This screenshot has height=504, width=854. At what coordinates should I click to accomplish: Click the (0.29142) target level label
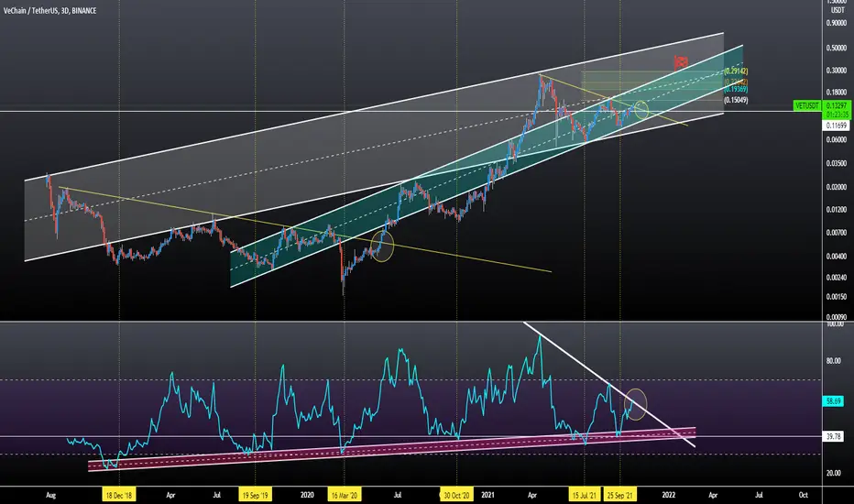click(x=736, y=71)
